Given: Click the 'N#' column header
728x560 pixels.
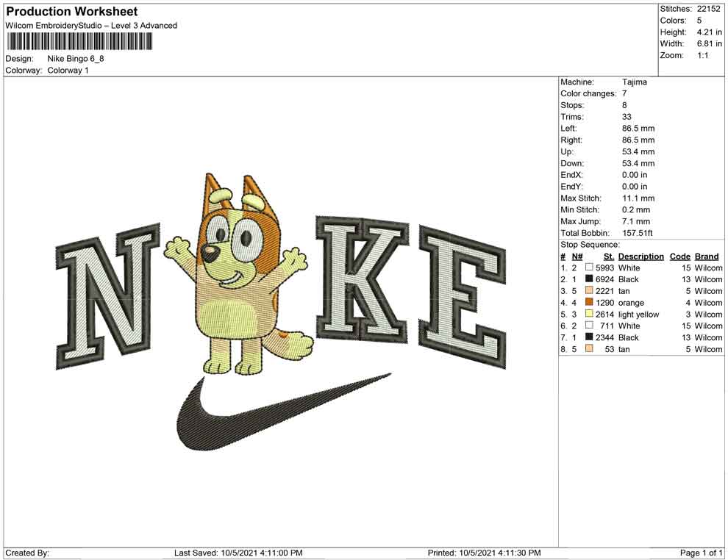Looking at the screenshot, I should [x=577, y=256].
